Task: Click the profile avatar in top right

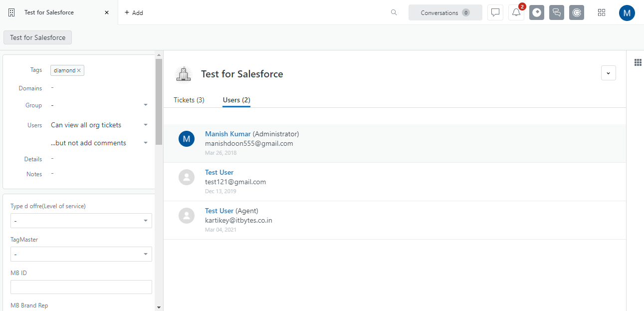Action: point(627,12)
